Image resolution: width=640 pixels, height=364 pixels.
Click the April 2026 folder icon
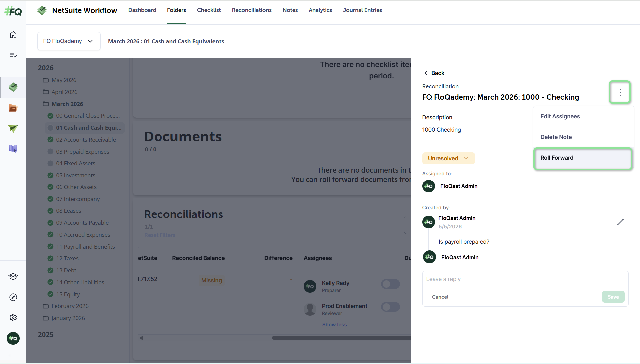point(46,92)
